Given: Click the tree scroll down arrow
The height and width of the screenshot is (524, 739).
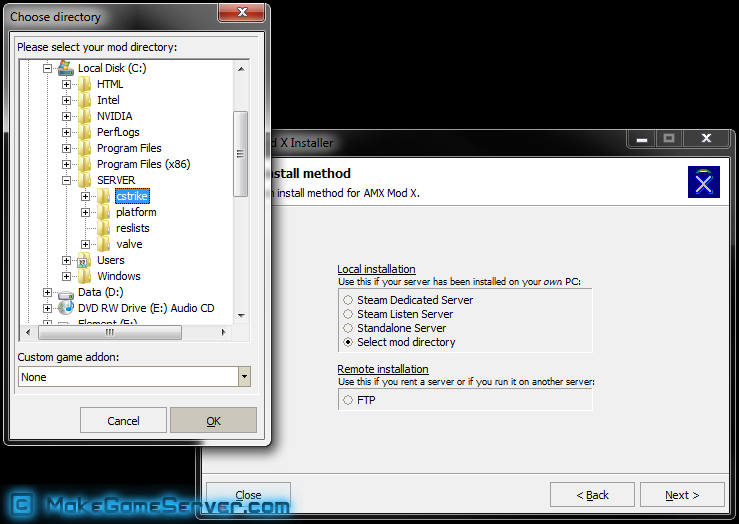Looking at the screenshot, I should click(x=241, y=316).
